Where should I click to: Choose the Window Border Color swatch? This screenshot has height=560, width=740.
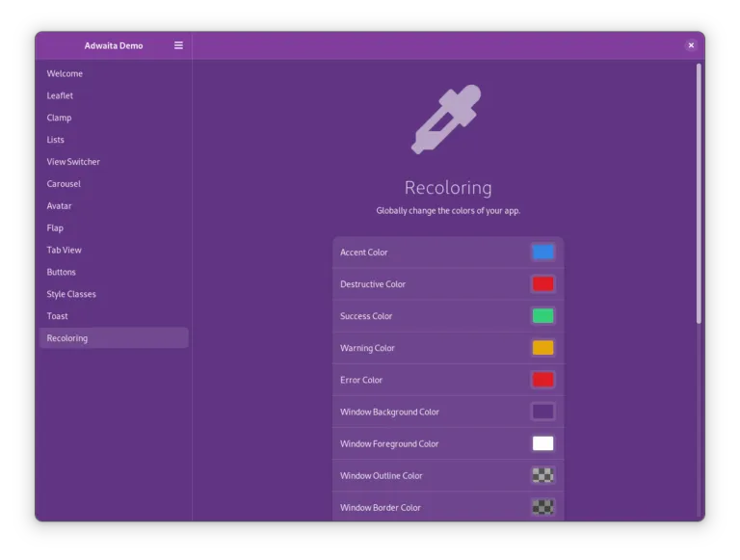542,507
